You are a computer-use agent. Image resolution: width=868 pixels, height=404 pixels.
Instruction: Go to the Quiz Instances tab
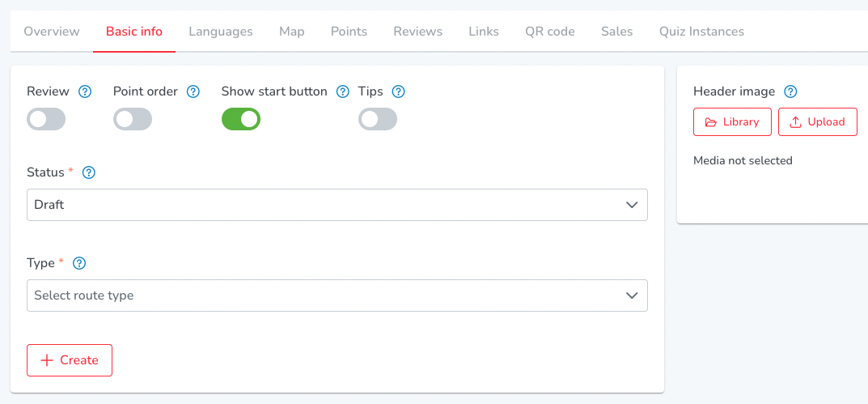[701, 32]
